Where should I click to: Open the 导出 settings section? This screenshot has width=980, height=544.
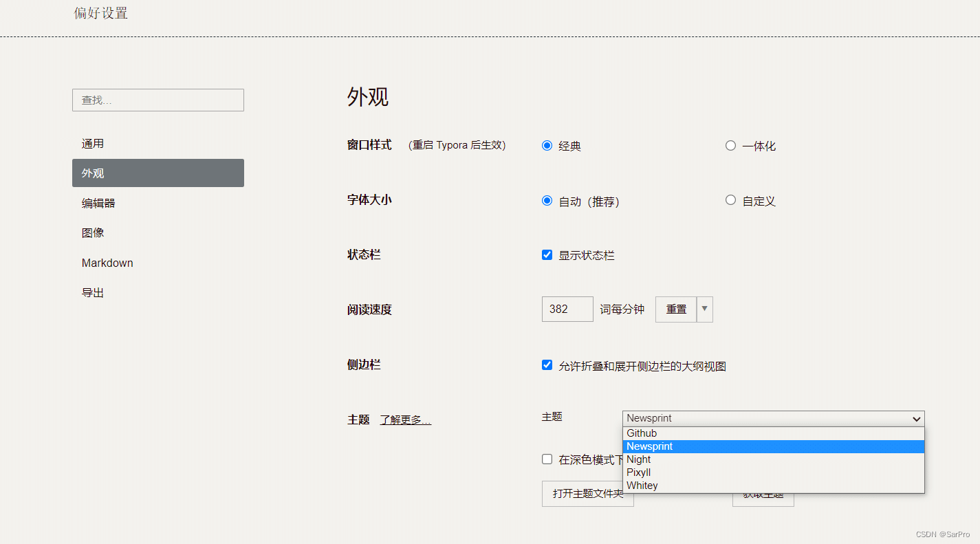pos(93,293)
